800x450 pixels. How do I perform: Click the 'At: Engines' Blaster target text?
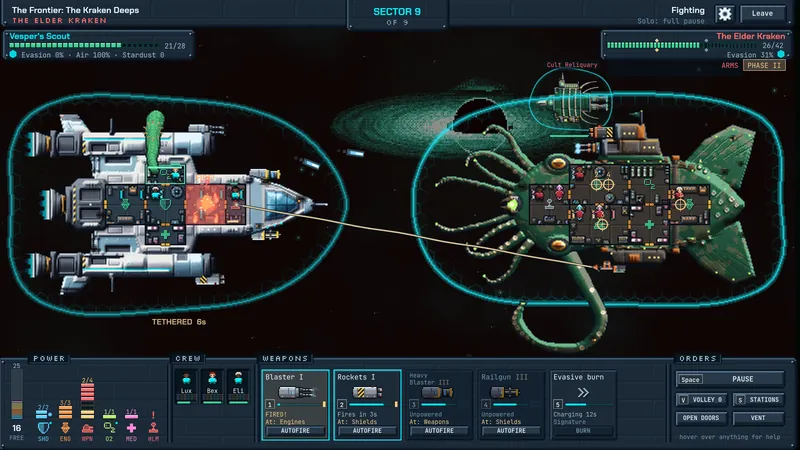tap(285, 422)
